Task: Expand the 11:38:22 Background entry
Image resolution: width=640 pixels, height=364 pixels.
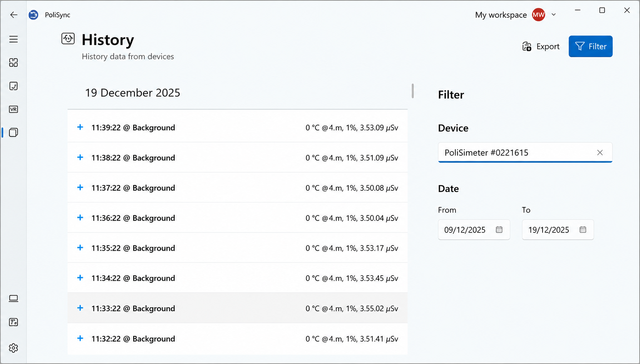Action: click(80, 157)
